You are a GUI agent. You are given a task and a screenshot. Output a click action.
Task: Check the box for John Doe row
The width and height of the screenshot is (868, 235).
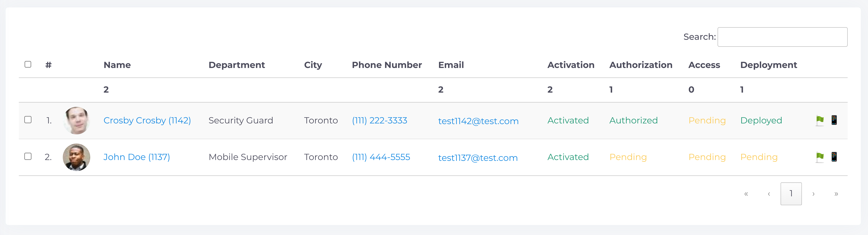tap(28, 156)
